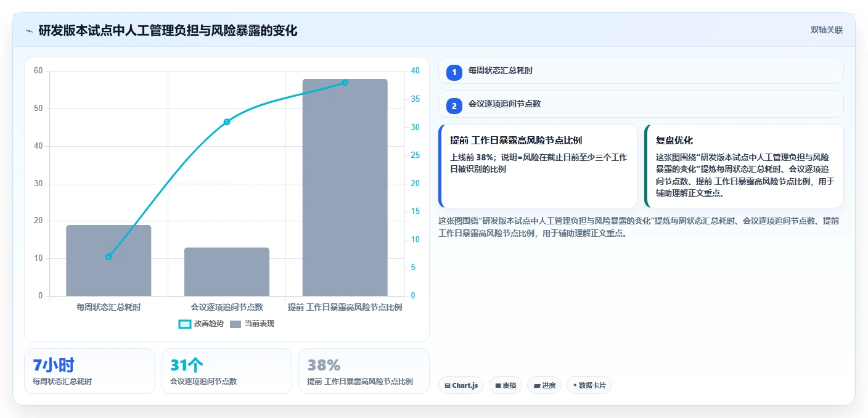Viewport: 868px width, 418px height.
Task: Open the 复盘优化 card
Action: coord(743,166)
